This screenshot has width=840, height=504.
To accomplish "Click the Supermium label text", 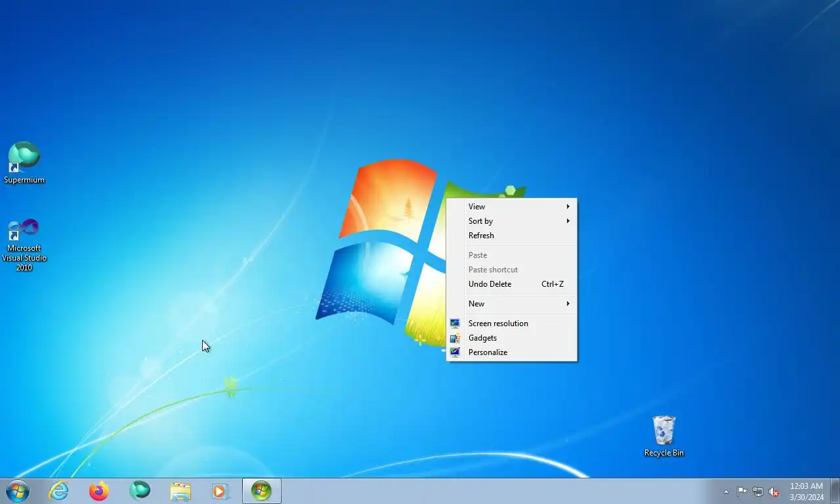I will (x=24, y=180).
